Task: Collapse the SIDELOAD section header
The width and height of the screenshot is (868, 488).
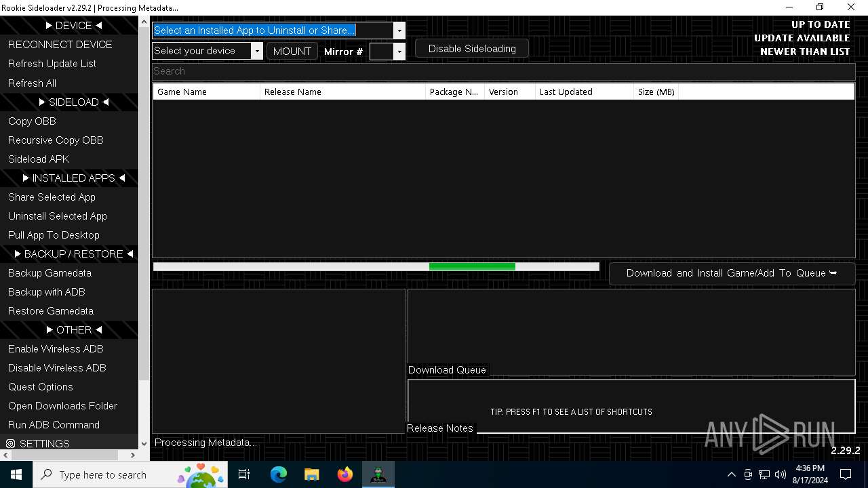Action: pos(73,102)
